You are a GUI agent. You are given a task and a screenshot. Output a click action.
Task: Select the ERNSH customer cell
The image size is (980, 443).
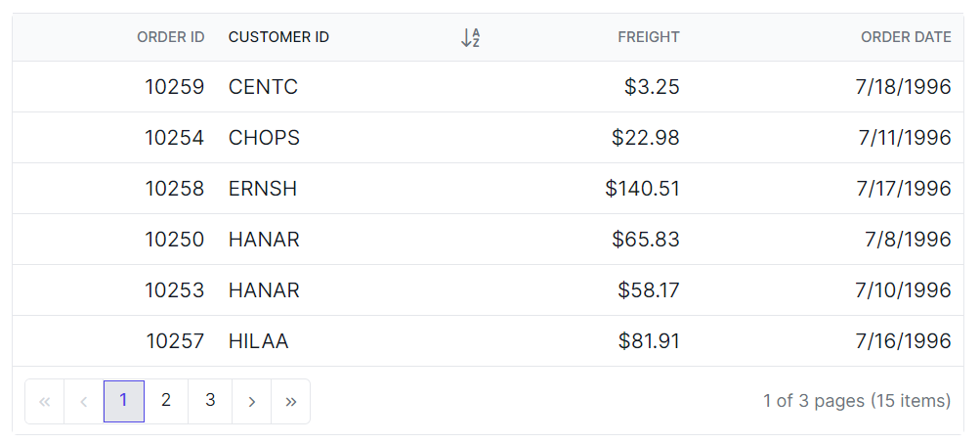tap(263, 189)
